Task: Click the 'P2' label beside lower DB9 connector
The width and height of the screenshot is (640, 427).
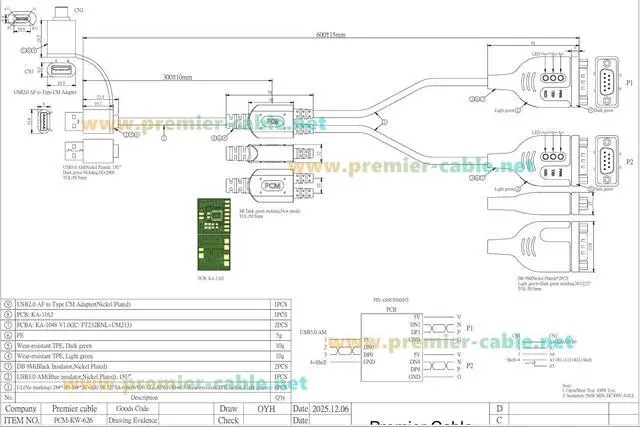Action: point(629,162)
